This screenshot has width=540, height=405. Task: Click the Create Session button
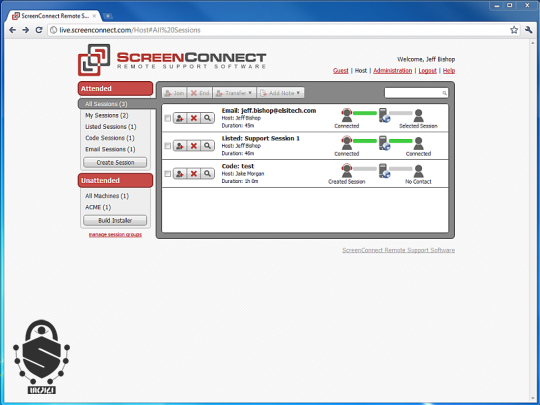coord(115,163)
